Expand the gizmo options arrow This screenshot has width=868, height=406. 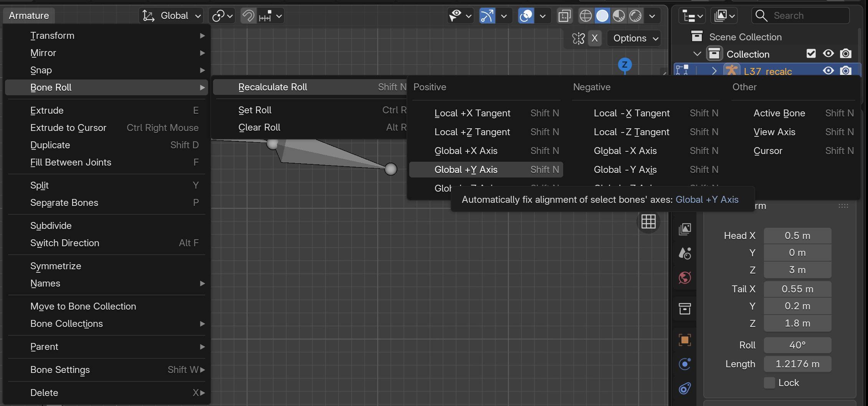click(x=504, y=16)
